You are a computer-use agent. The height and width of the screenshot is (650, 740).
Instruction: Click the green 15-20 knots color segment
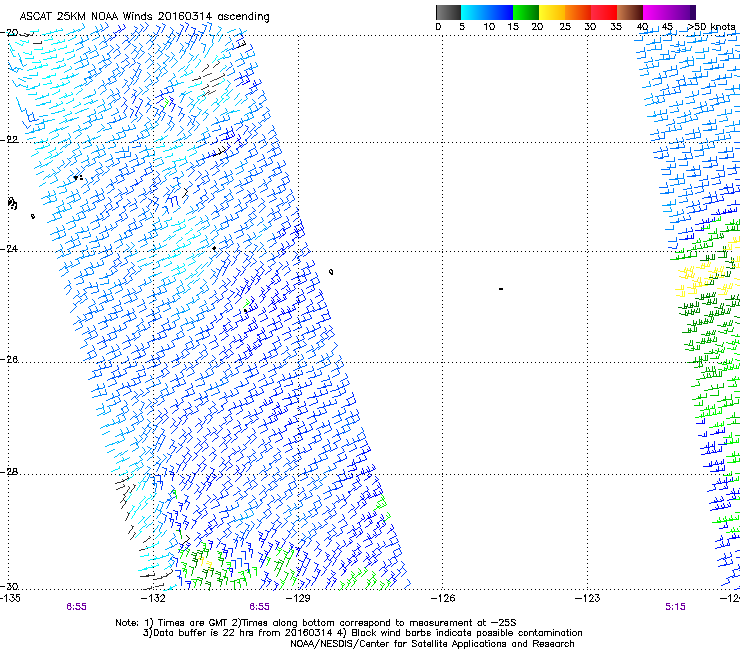click(526, 12)
